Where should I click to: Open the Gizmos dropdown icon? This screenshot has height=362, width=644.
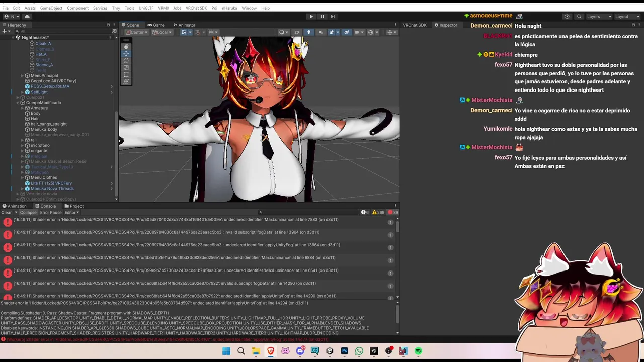(x=373, y=32)
